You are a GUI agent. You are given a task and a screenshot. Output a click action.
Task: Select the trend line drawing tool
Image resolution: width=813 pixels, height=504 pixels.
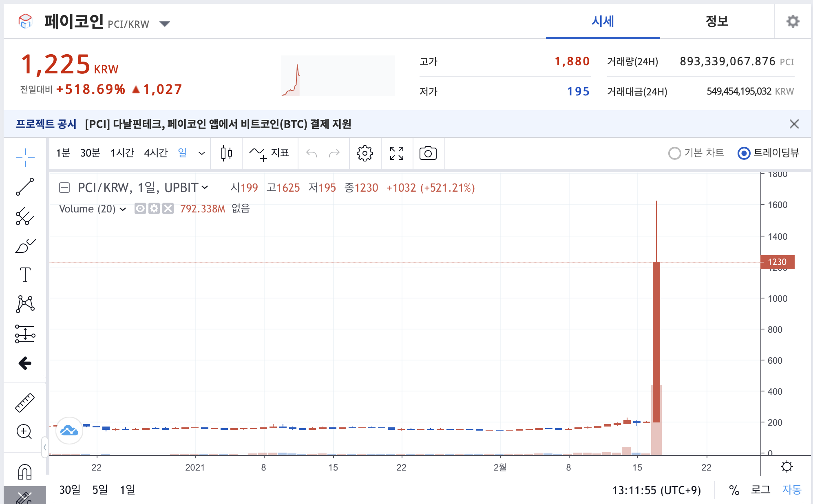point(25,187)
